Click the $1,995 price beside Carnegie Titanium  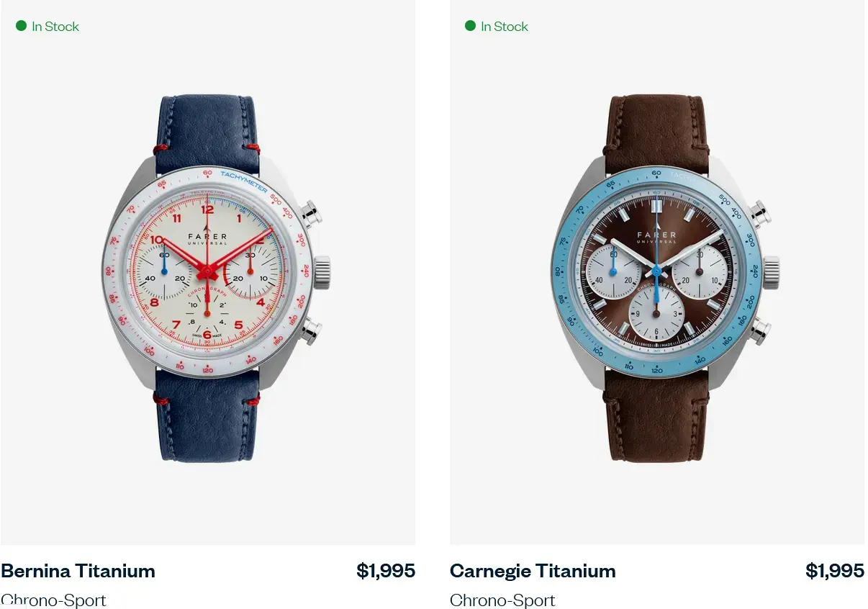[835, 571]
